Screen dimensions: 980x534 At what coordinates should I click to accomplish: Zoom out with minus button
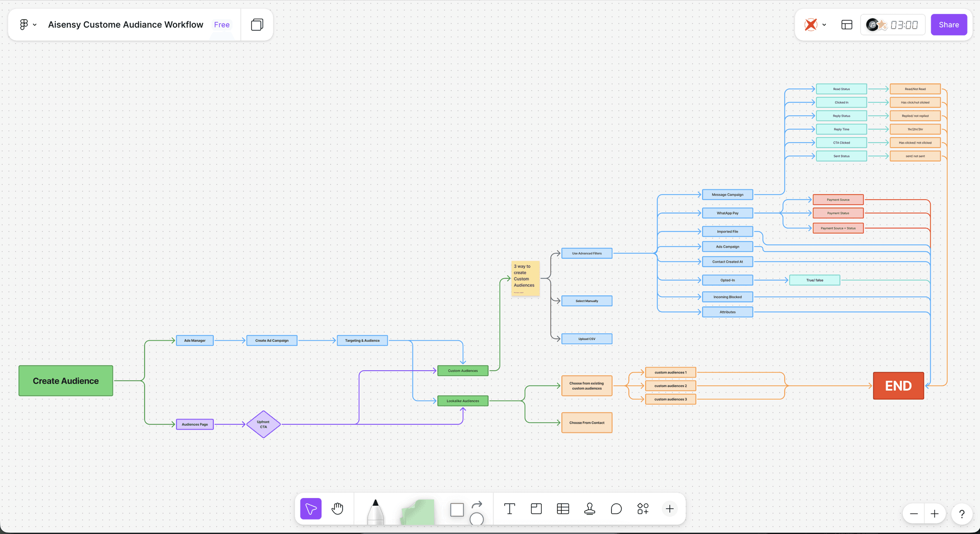pyautogui.click(x=913, y=514)
